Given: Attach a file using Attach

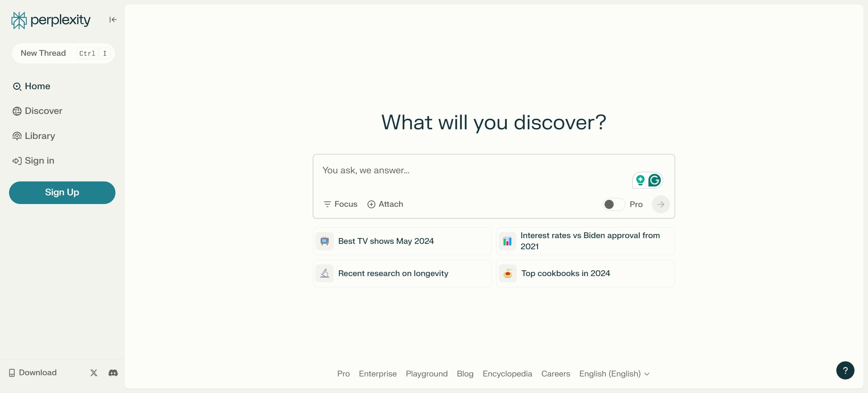Looking at the screenshot, I should coord(385,204).
